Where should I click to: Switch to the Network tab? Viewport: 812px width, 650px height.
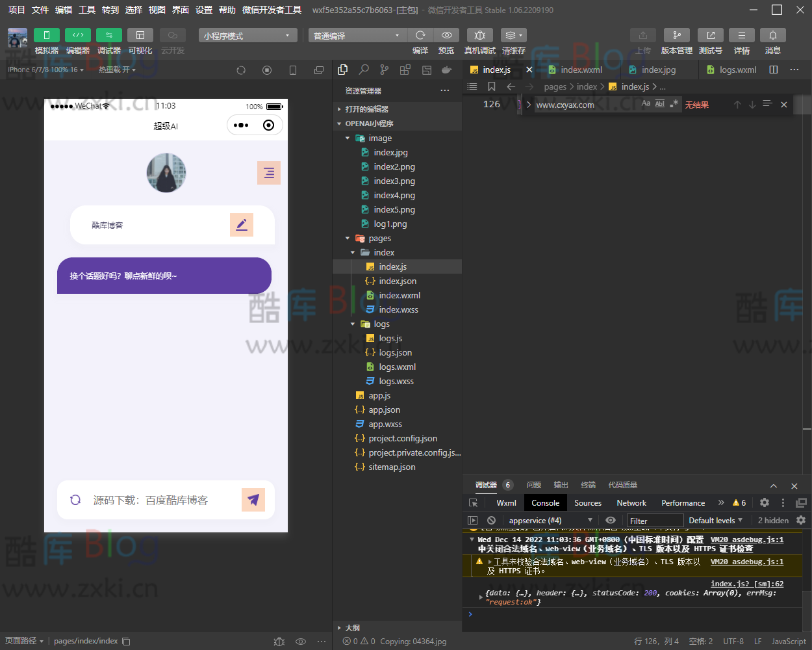point(631,502)
